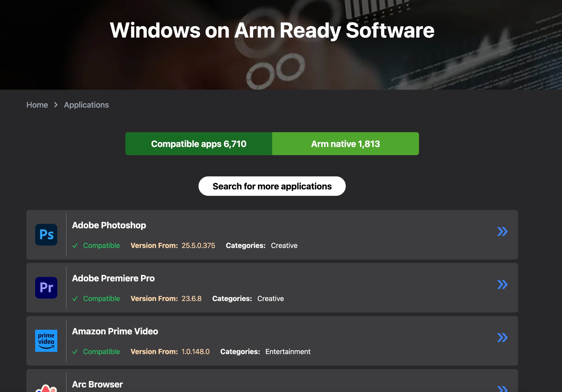Click Categories label in Prime Video row
Screen dimensions: 562x392
240,352
